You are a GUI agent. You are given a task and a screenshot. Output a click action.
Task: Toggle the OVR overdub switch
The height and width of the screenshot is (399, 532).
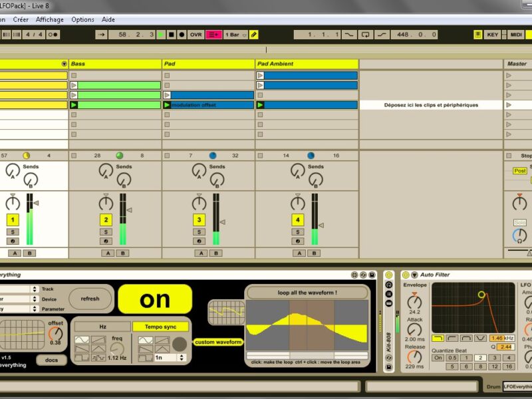click(196, 35)
